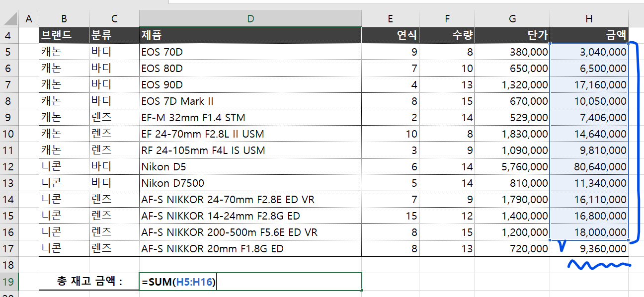Click the '금액' header cell
Screen dimensions: 644x297
point(589,35)
